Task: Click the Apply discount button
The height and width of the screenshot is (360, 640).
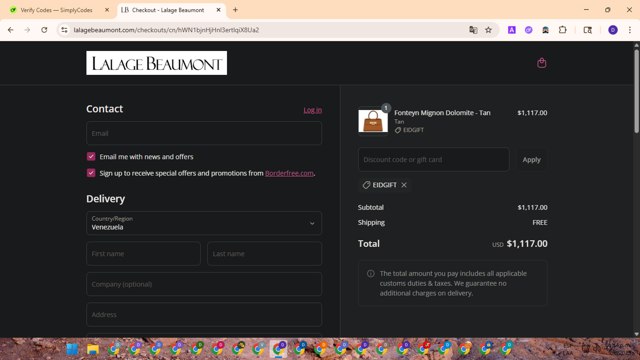Action: coord(531,160)
